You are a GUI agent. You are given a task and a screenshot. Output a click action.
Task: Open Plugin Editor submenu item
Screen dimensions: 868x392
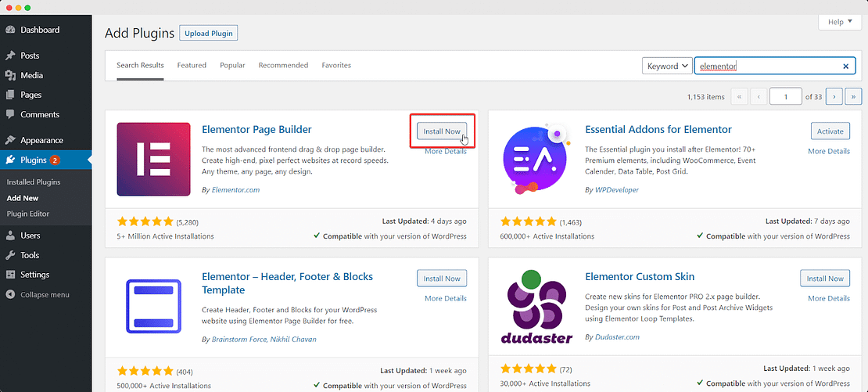tap(27, 214)
